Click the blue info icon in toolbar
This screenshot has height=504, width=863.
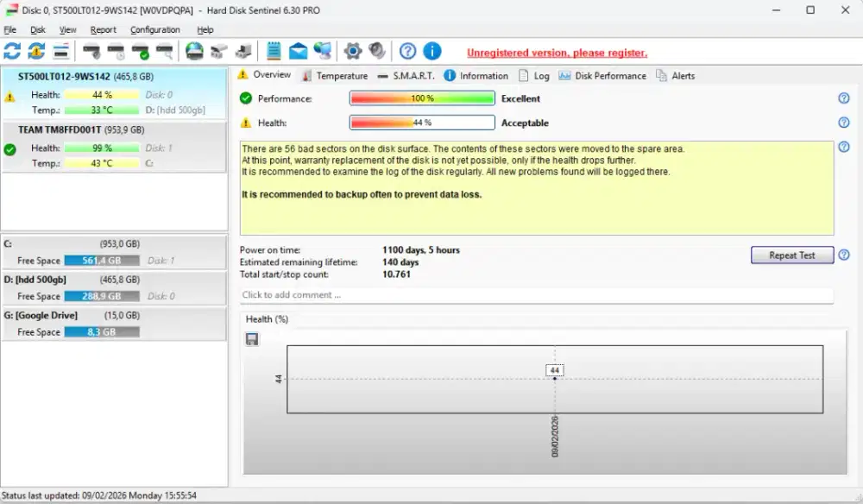[x=432, y=52]
